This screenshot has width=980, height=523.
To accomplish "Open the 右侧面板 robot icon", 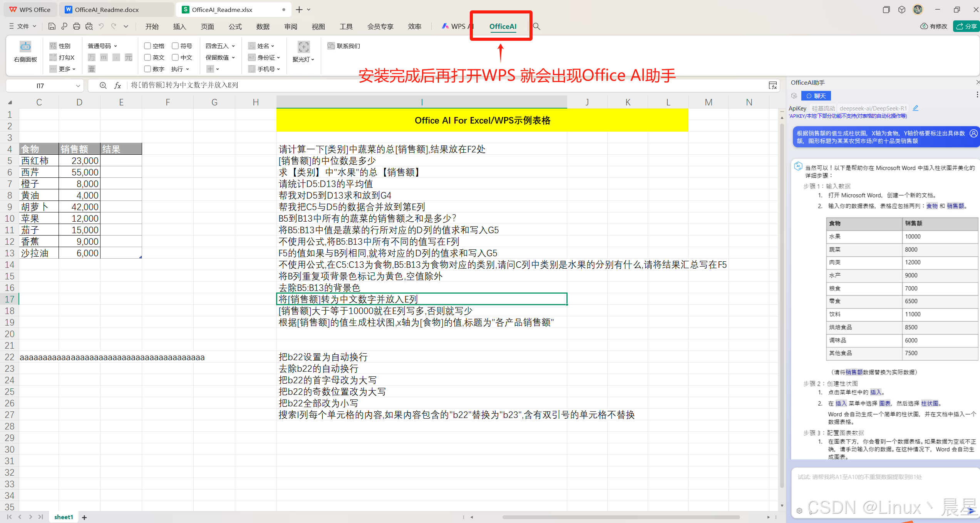I will click(25, 47).
